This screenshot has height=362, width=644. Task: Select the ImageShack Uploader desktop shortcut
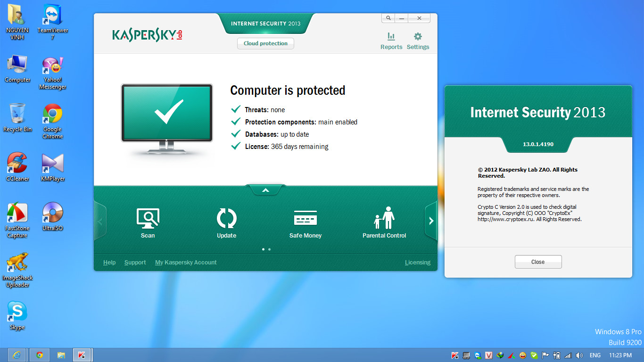(17, 270)
